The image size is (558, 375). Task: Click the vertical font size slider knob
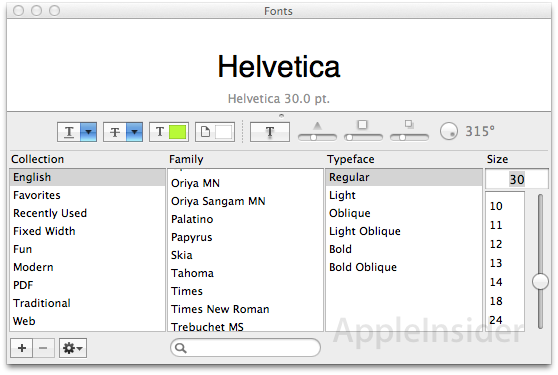tap(540, 281)
